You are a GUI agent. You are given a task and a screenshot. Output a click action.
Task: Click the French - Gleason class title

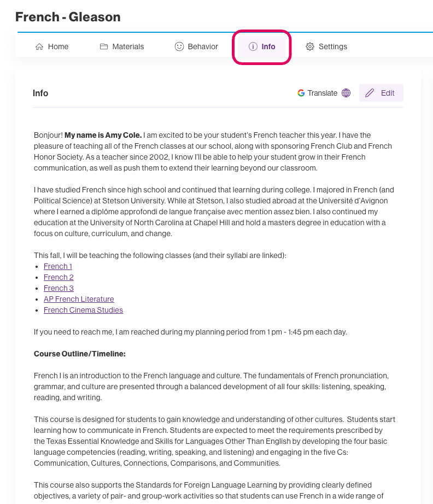pos(68,17)
